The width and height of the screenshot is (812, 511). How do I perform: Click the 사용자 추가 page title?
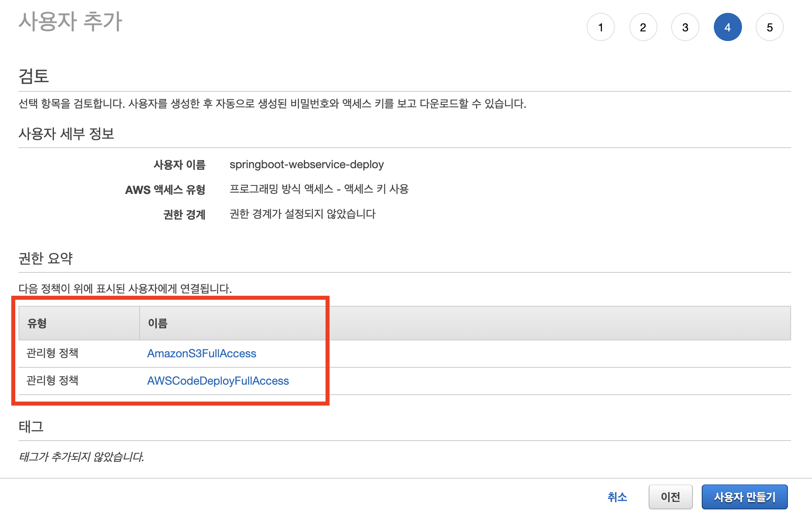point(70,21)
